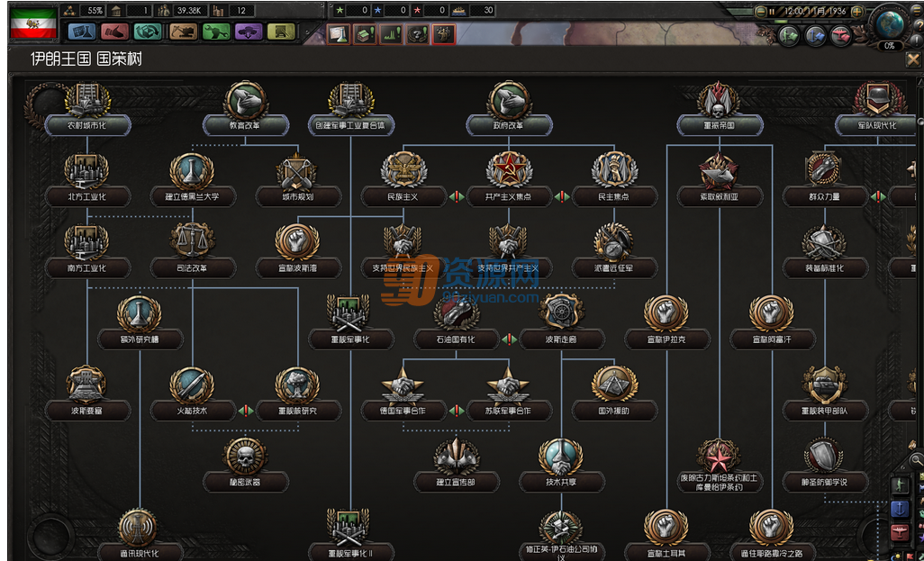The height and width of the screenshot is (561, 924).
Task: Open the search magnifier near the map modes
Action: 916,459
